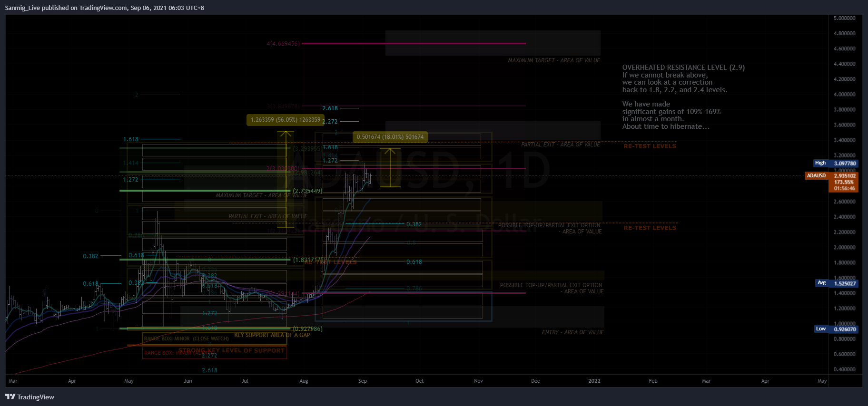This screenshot has height=406, width=868.
Task: Click the 1.200000 price scale value
Action: (845, 309)
